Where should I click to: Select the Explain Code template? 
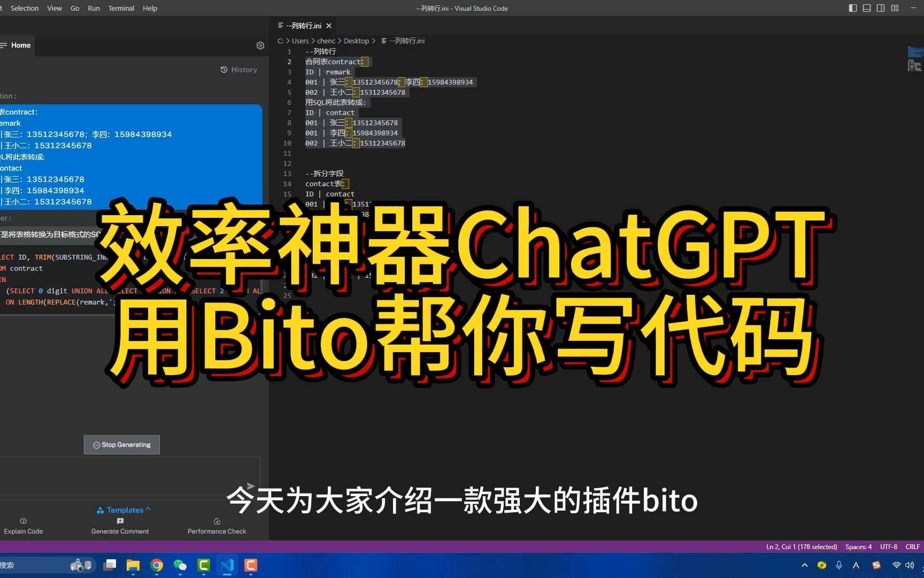click(23, 527)
